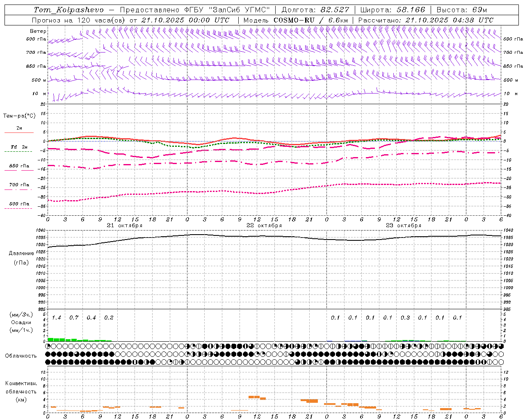This screenshot has height=420, width=525.
Task: Click the "10 м" wind level label on left
Action: pyautogui.click(x=39, y=94)
